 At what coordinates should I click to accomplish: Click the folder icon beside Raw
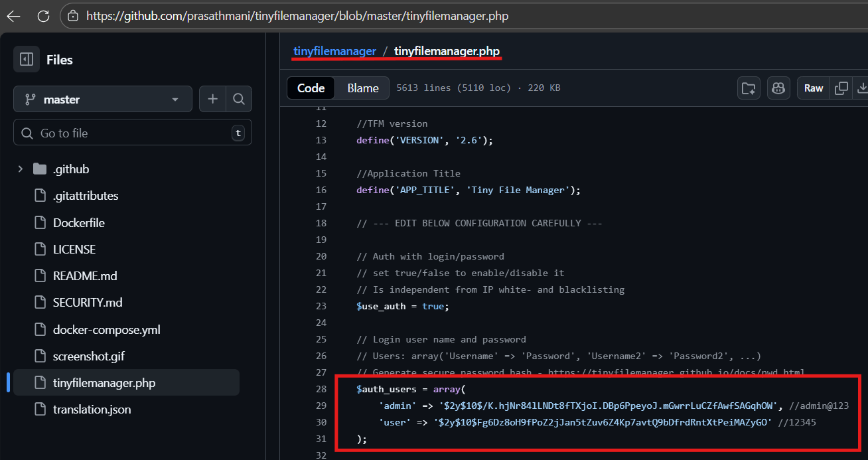coord(749,88)
